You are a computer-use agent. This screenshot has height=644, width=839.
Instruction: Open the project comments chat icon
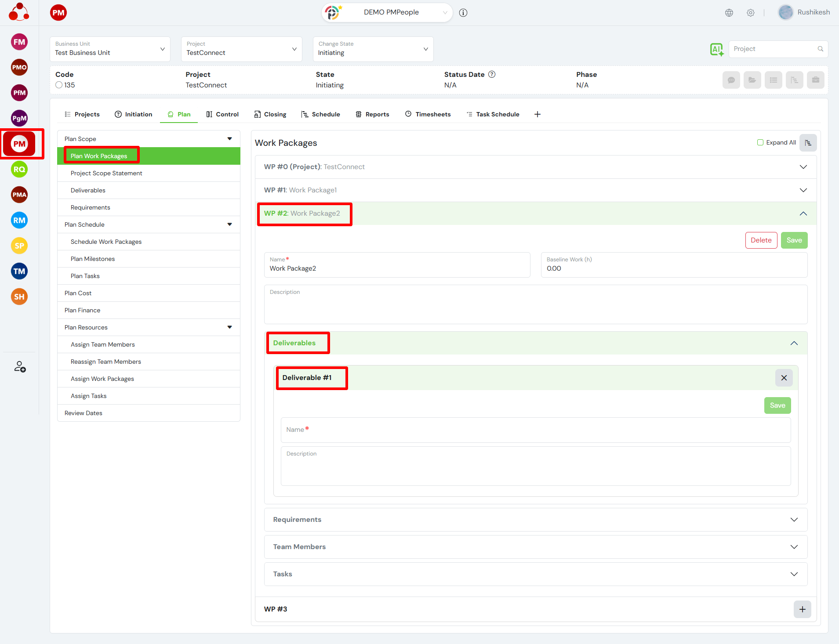(731, 80)
